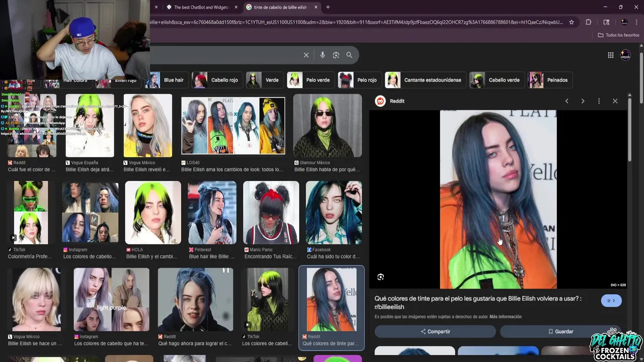Apply the 'Peinados' filter chip
644x362 pixels.
click(549, 80)
